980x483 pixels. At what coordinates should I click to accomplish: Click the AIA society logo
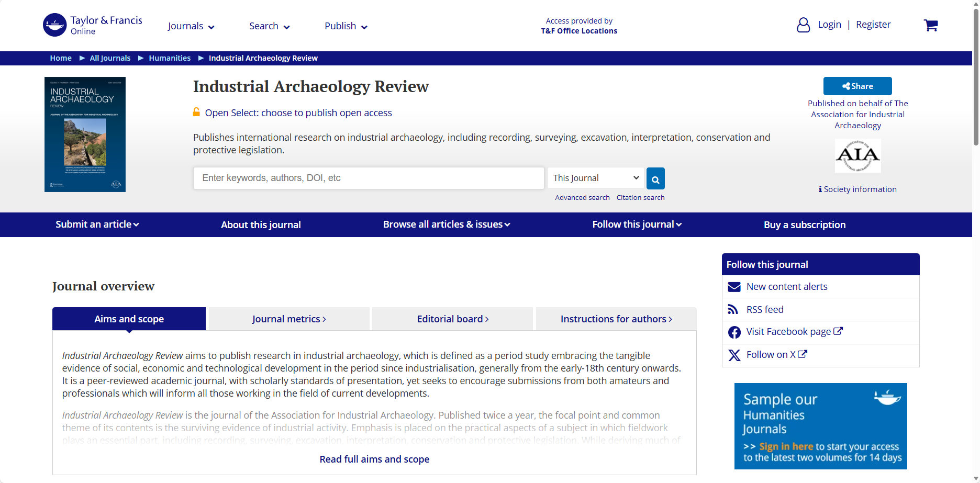[857, 155]
